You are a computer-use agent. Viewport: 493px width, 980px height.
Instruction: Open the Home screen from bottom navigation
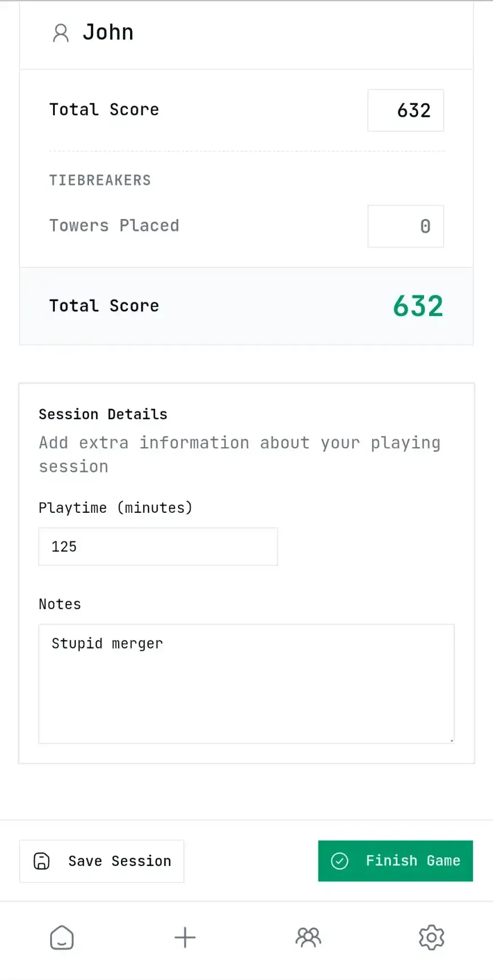tap(62, 937)
